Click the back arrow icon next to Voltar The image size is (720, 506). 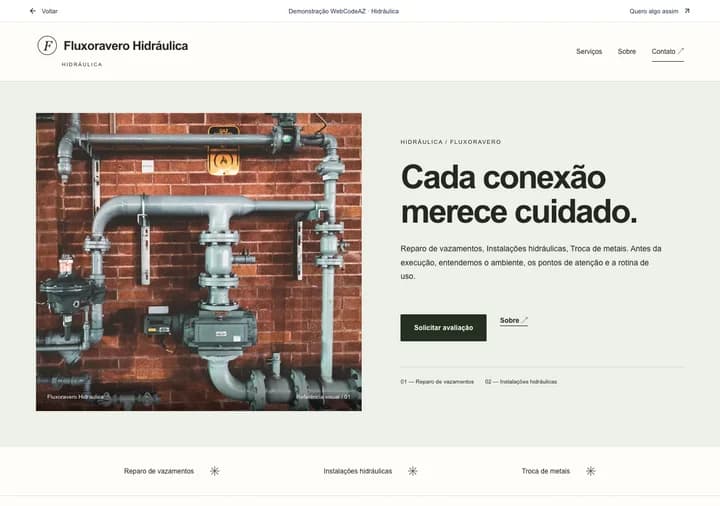coord(33,11)
